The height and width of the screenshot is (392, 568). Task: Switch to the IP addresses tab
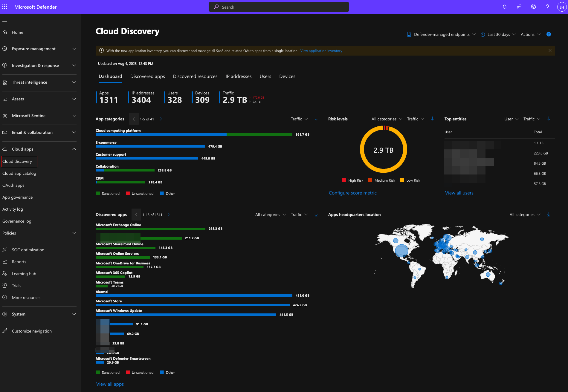click(x=238, y=76)
